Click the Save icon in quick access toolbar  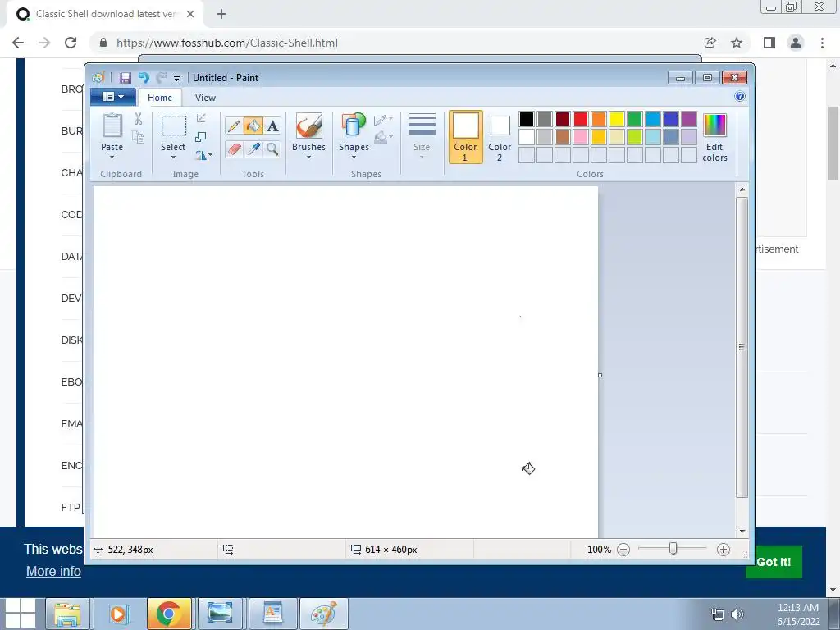[126, 78]
